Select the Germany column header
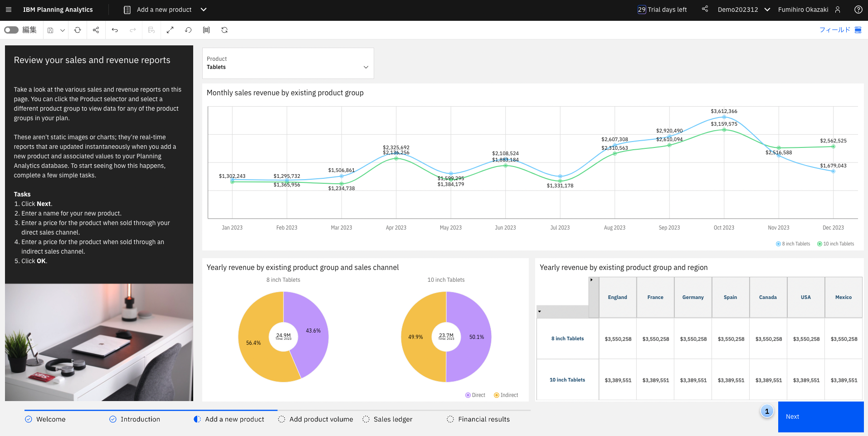Image resolution: width=868 pixels, height=436 pixels. pyautogui.click(x=693, y=297)
